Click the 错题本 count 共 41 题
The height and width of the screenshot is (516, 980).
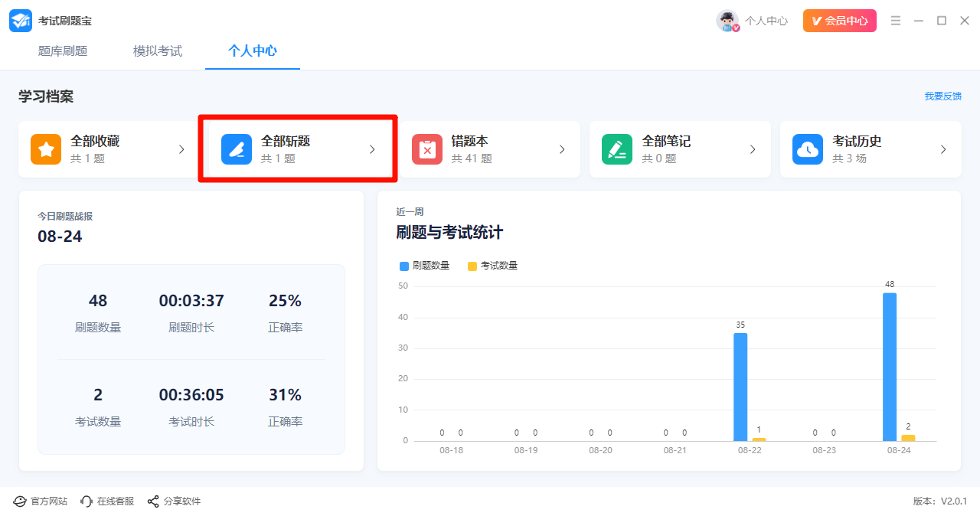click(x=472, y=158)
